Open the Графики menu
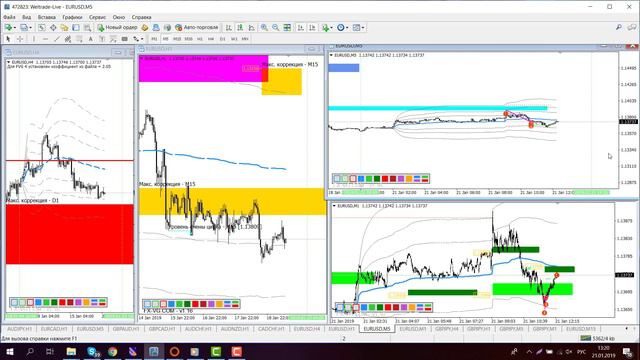The width and height of the screenshot is (640, 360). coord(72,17)
